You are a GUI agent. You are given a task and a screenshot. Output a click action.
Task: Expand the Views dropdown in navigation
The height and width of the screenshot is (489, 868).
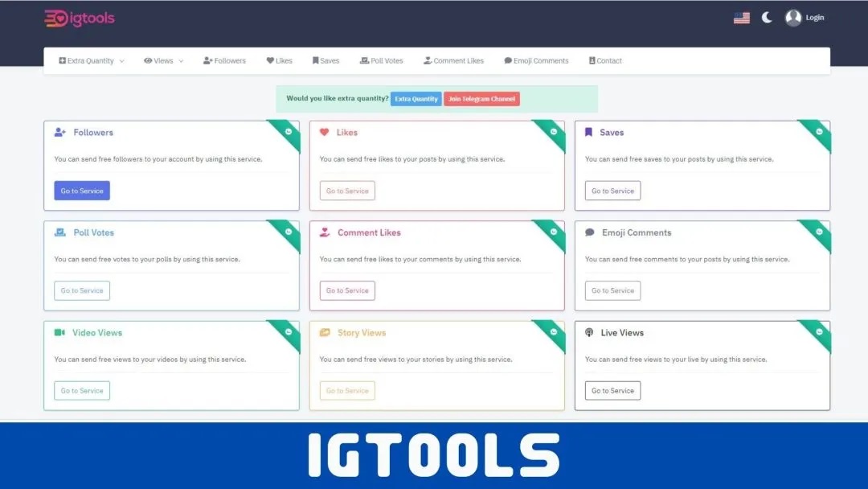click(x=163, y=61)
